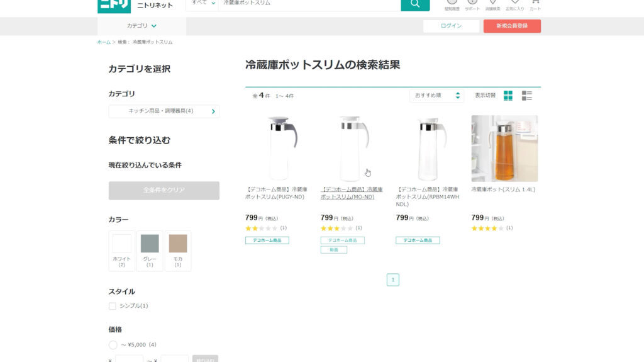Open the support icon
This screenshot has width=644, height=362.
pyautogui.click(x=472, y=3)
